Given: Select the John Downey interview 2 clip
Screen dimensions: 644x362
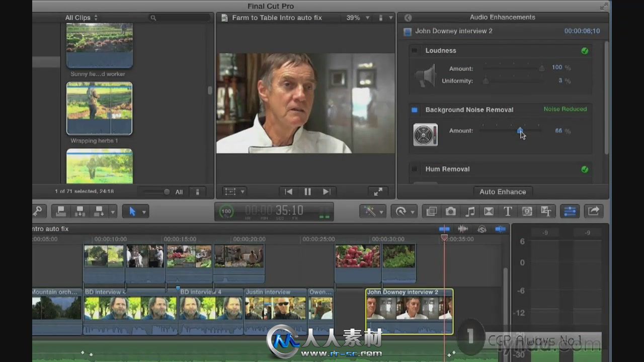Looking at the screenshot, I should pyautogui.click(x=409, y=311).
